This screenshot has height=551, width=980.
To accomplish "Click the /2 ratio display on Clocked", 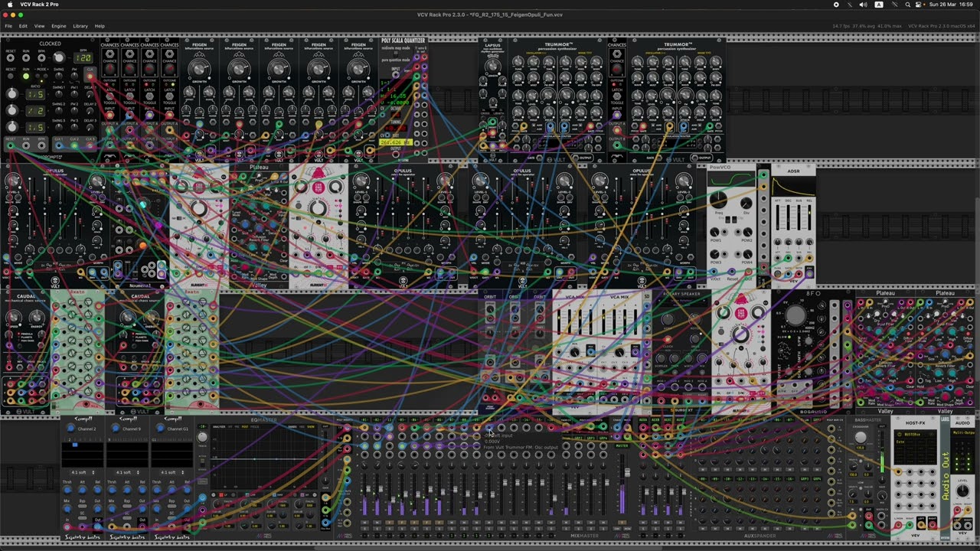I will [x=35, y=111].
